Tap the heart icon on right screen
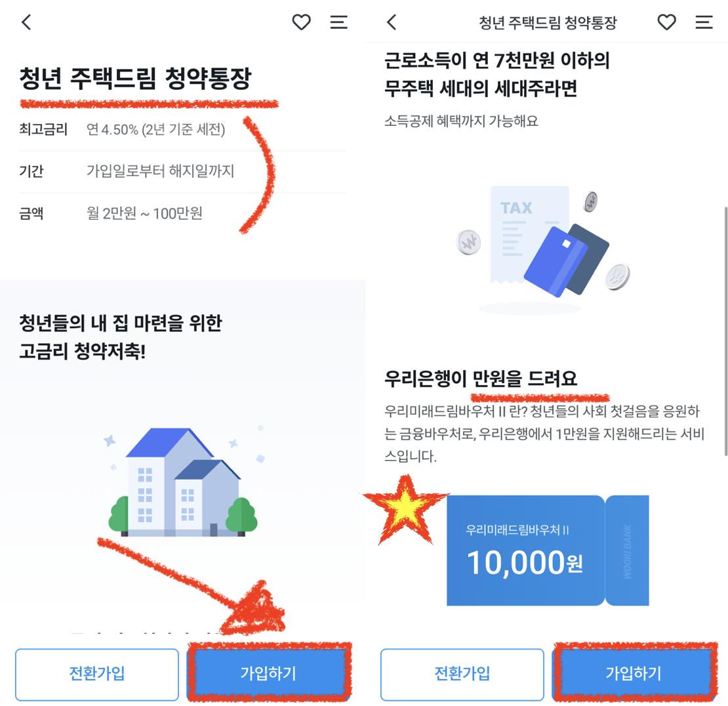This screenshot has height=706, width=728. click(667, 22)
